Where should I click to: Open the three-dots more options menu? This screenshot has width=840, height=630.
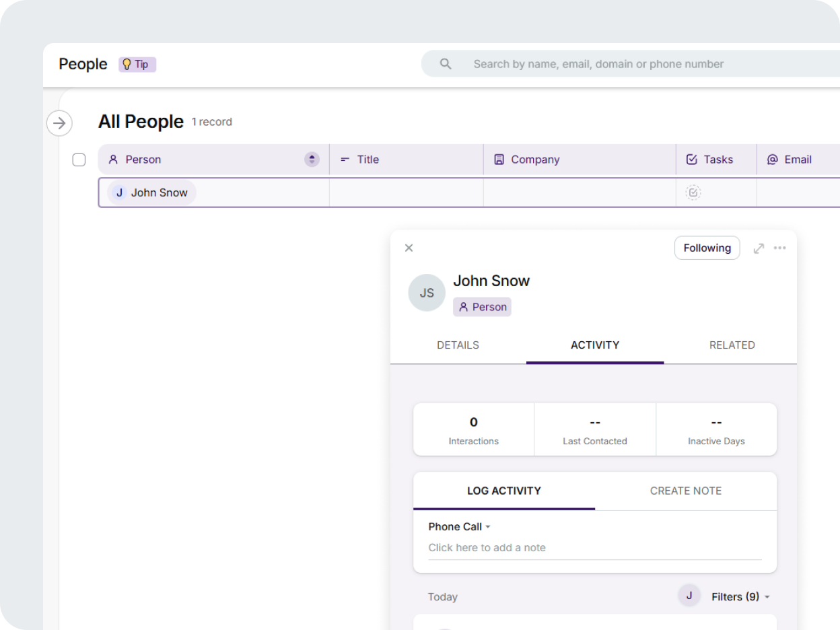[779, 248]
